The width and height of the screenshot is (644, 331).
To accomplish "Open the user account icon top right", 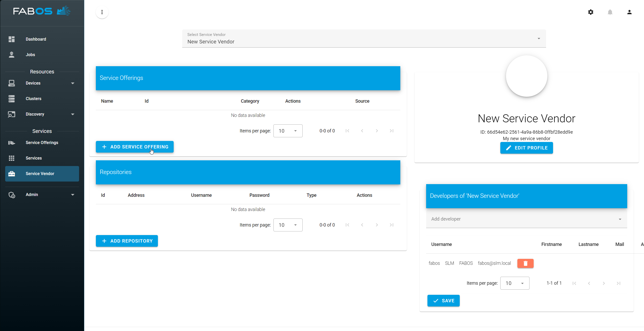I will point(630,12).
